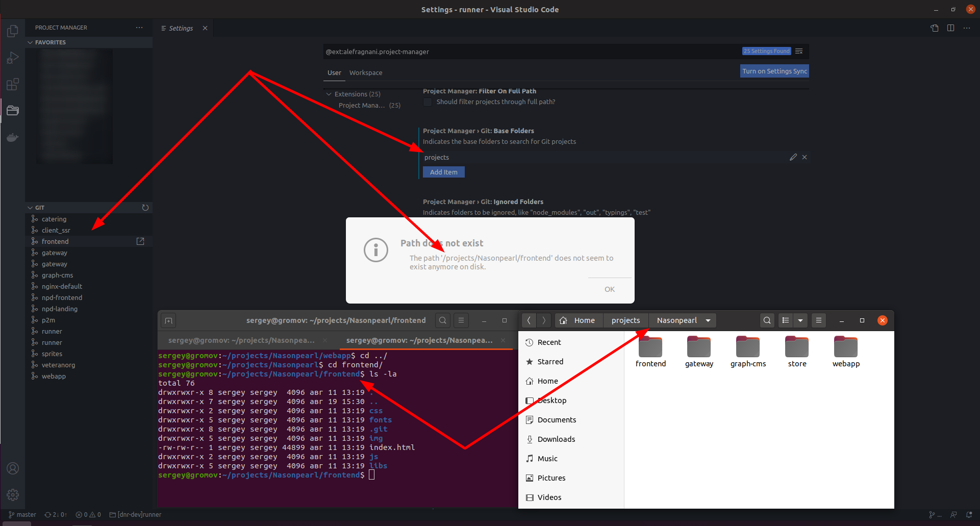The image size is (980, 526).
Task: Remove the 'projects' base folder entry
Action: [805, 157]
